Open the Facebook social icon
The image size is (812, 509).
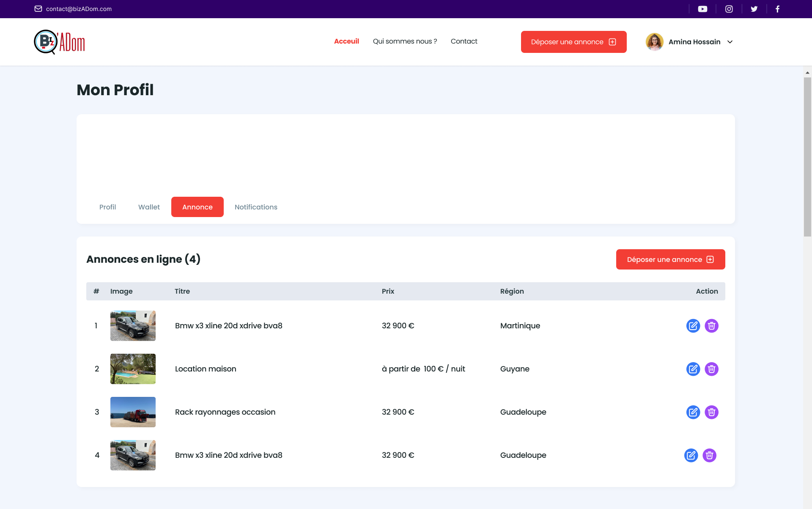777,9
